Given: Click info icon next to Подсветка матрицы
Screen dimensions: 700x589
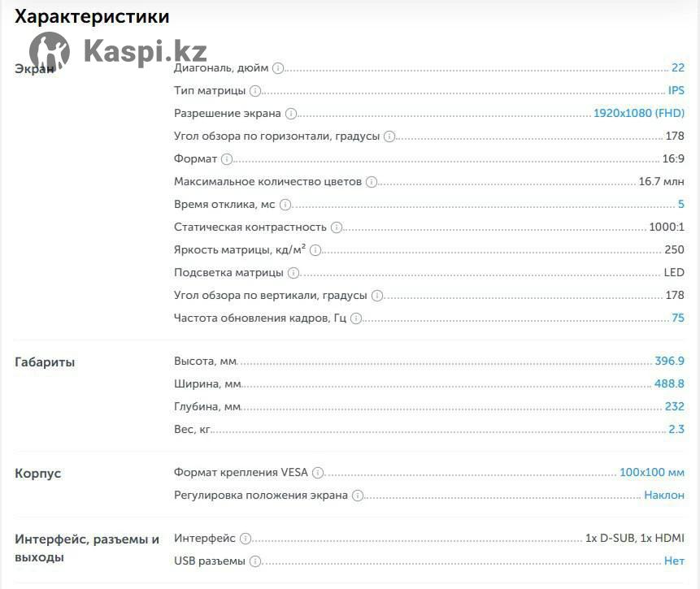Looking at the screenshot, I should coord(293,273).
